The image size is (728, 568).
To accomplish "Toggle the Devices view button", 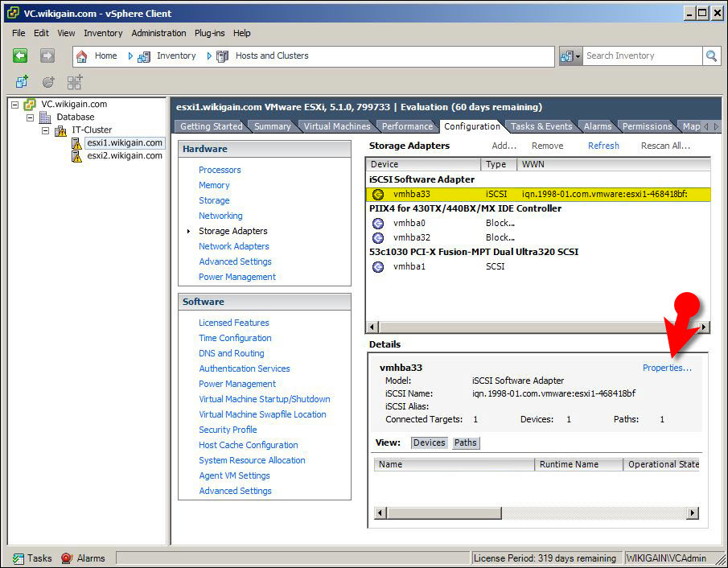I will [429, 442].
